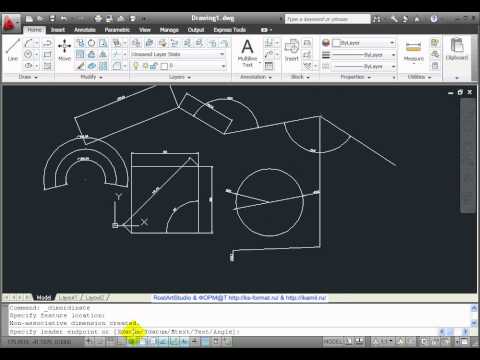The image size is (480, 360).
Task: Open the Express Tools ribbon tab
Action: [230, 30]
